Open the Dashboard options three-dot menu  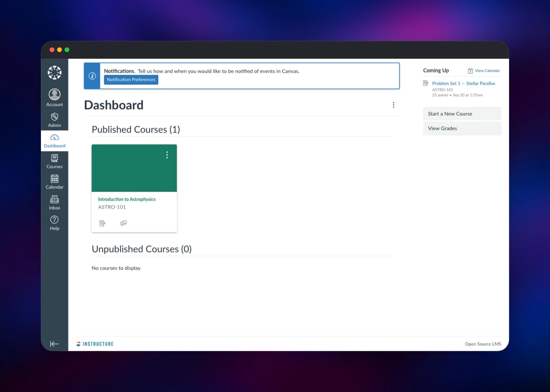click(x=394, y=105)
